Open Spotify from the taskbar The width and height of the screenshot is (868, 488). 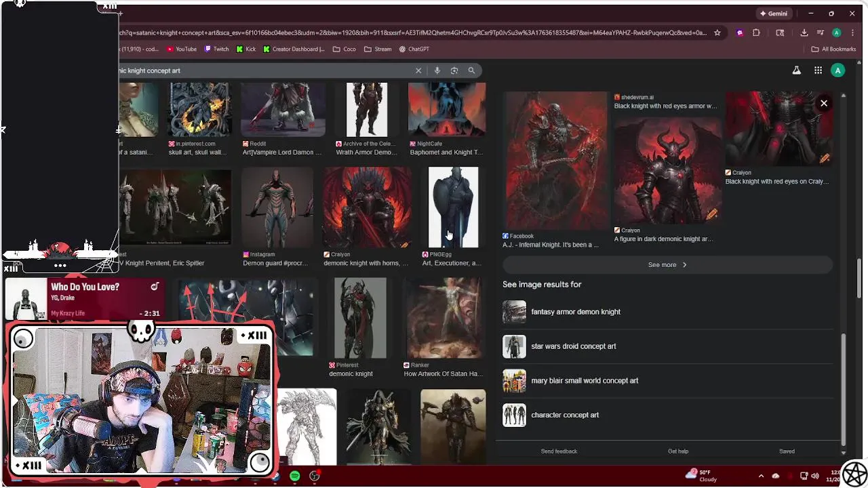[295, 476]
